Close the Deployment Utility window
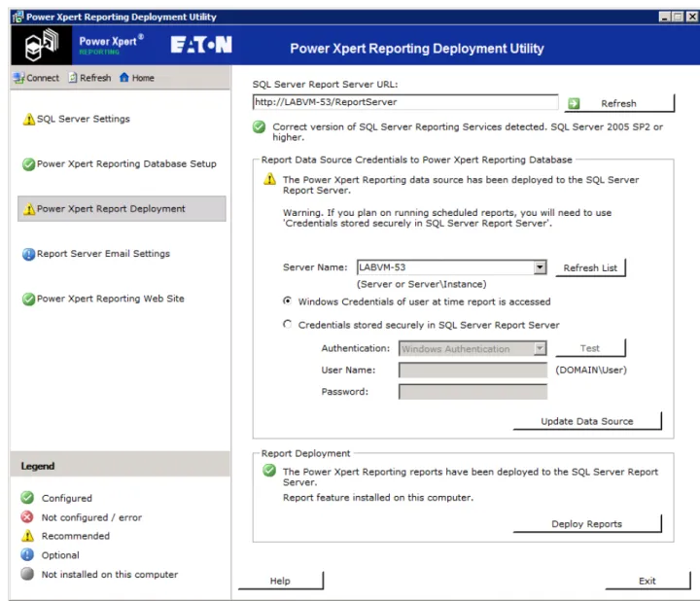The width and height of the screenshot is (700, 601). point(691,17)
